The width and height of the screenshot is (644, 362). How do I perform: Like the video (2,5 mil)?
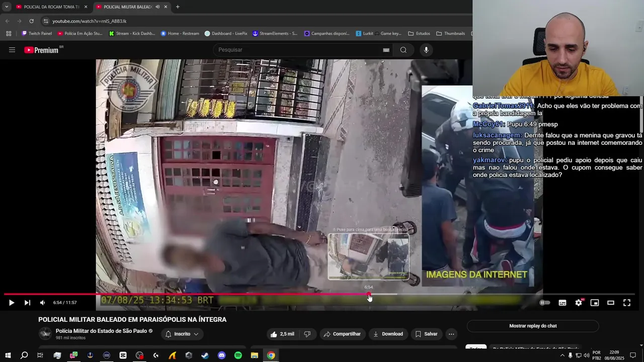coord(282,334)
